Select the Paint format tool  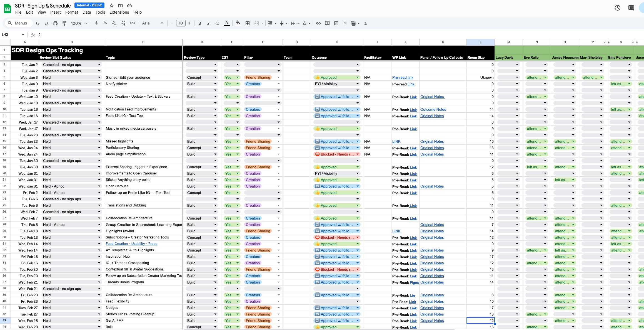(64, 23)
